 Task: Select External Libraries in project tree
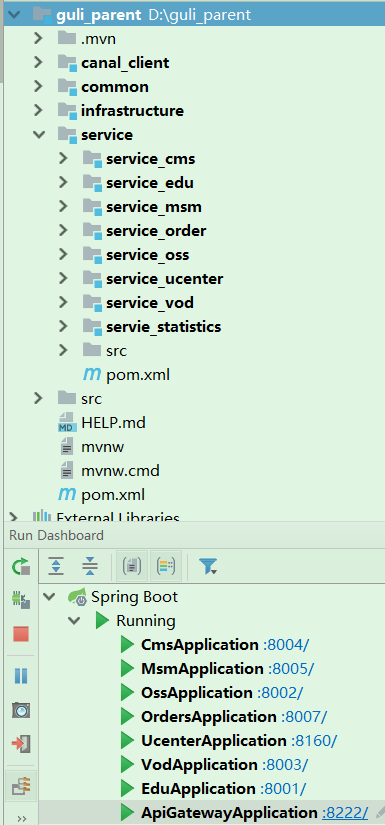pyautogui.click(x=118, y=517)
